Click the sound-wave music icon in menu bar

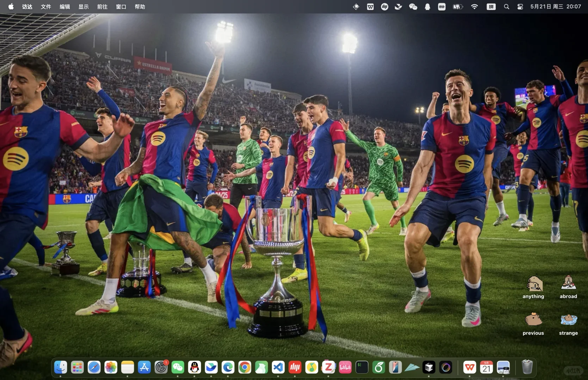384,6
